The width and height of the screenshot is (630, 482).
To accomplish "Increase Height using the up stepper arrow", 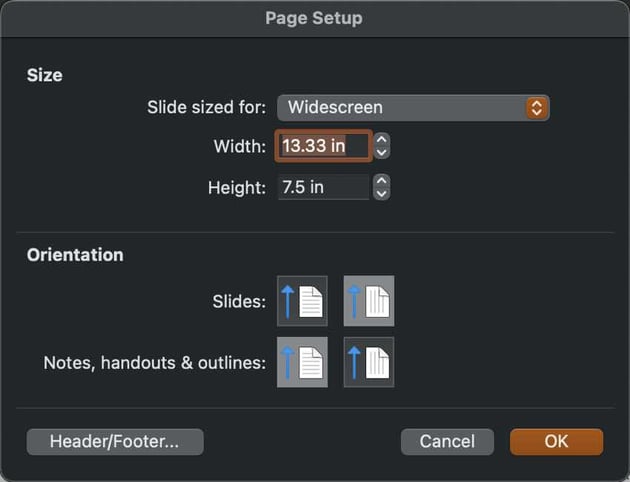I will [x=381, y=182].
